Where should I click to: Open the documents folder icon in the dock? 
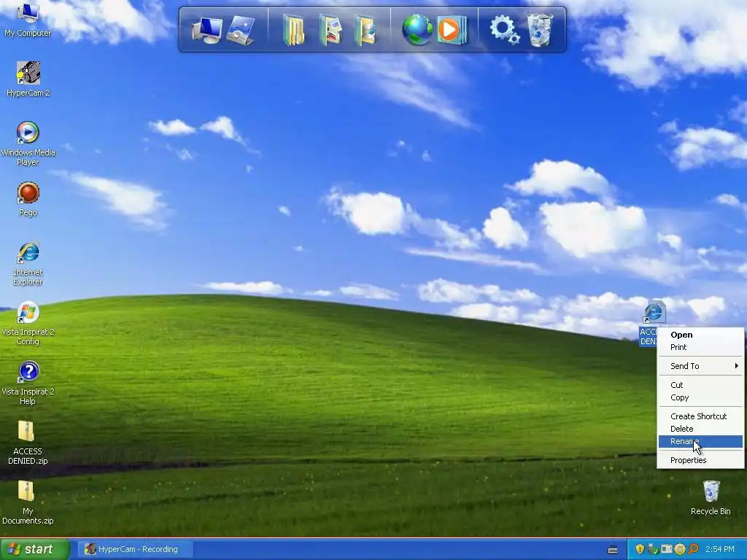[294, 30]
